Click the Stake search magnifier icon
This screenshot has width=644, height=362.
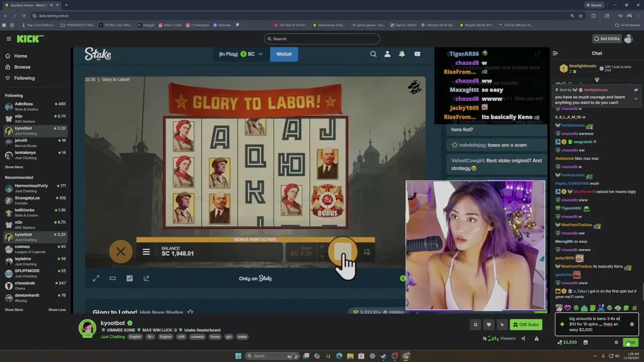pyautogui.click(x=373, y=54)
